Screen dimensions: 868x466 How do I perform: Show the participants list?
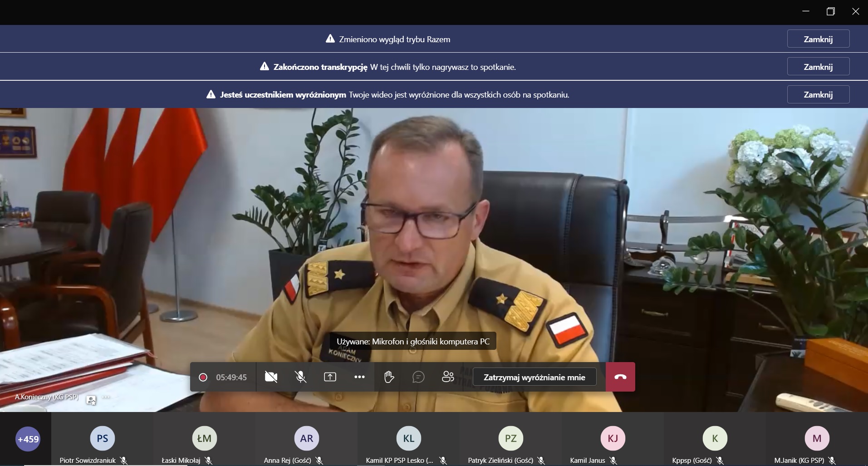click(x=448, y=377)
